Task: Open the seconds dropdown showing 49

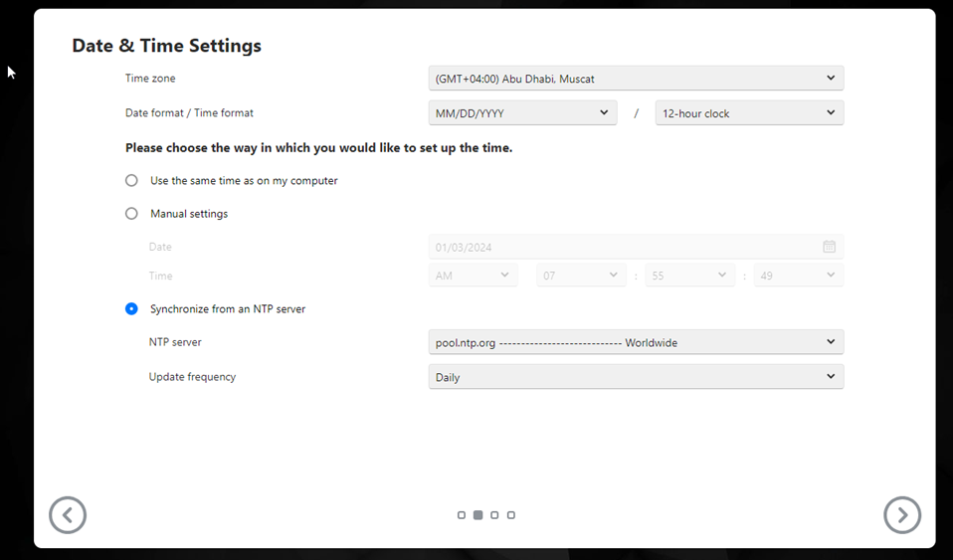Action: [799, 276]
